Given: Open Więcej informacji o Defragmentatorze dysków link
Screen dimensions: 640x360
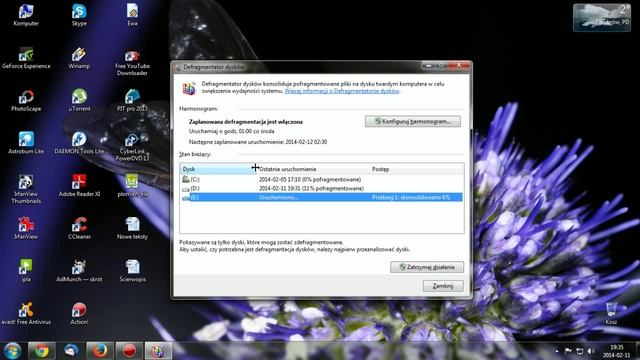Looking at the screenshot, I should click(x=342, y=91).
